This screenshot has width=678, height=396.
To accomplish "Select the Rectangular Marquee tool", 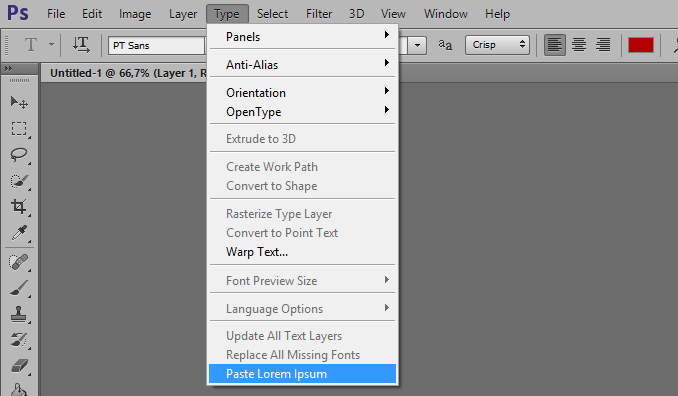I will tap(19, 129).
